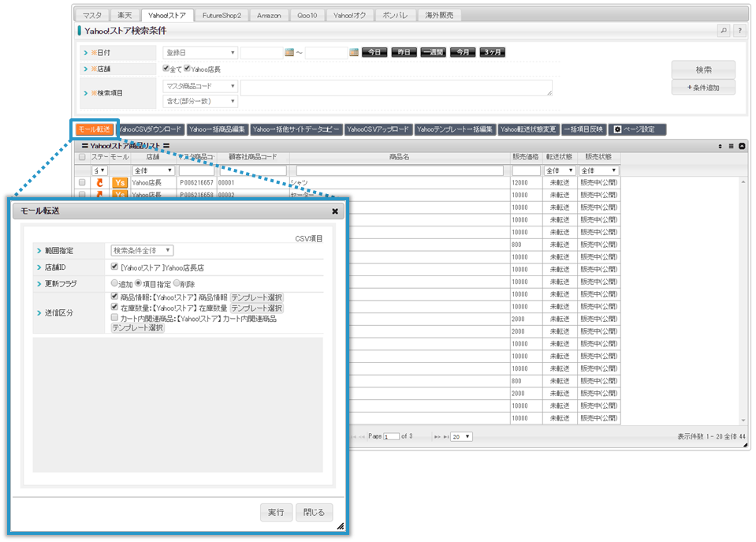Viewport: 756px width, 542px height.
Task: Click the list menu icon in product list header
Action: coord(731,146)
